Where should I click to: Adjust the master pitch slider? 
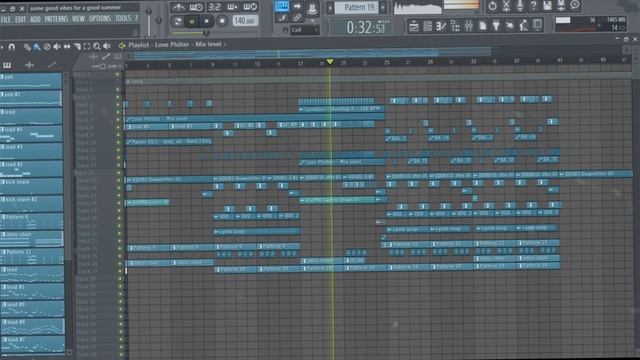pyautogui.click(x=159, y=20)
